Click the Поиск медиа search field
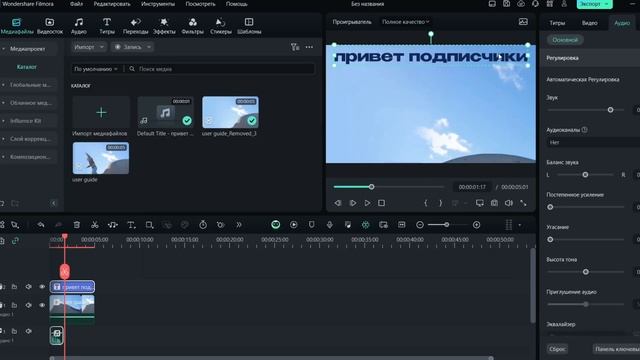This screenshot has height=360, width=640. click(220, 69)
